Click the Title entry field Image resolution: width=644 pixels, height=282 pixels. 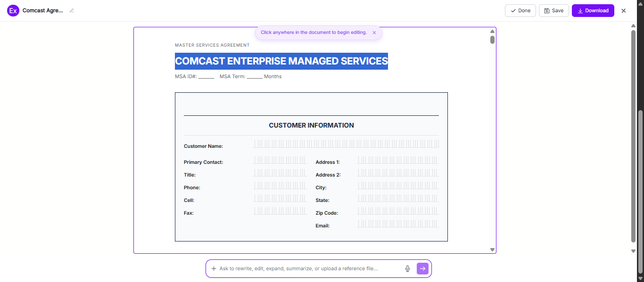pyautogui.click(x=281, y=173)
